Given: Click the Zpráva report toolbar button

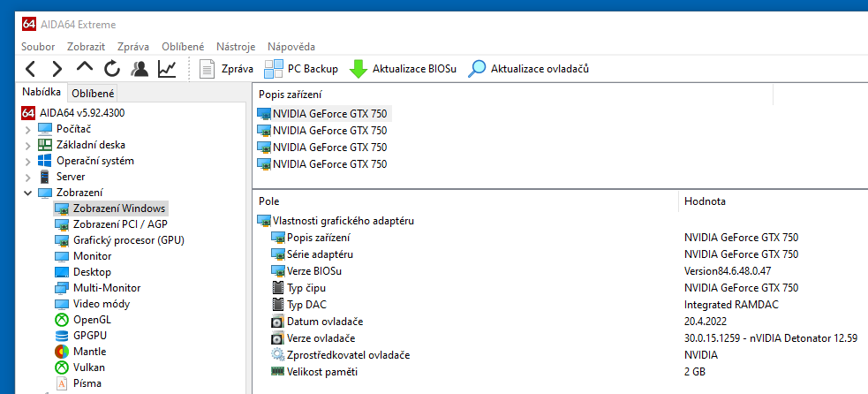Looking at the screenshot, I should (226, 69).
